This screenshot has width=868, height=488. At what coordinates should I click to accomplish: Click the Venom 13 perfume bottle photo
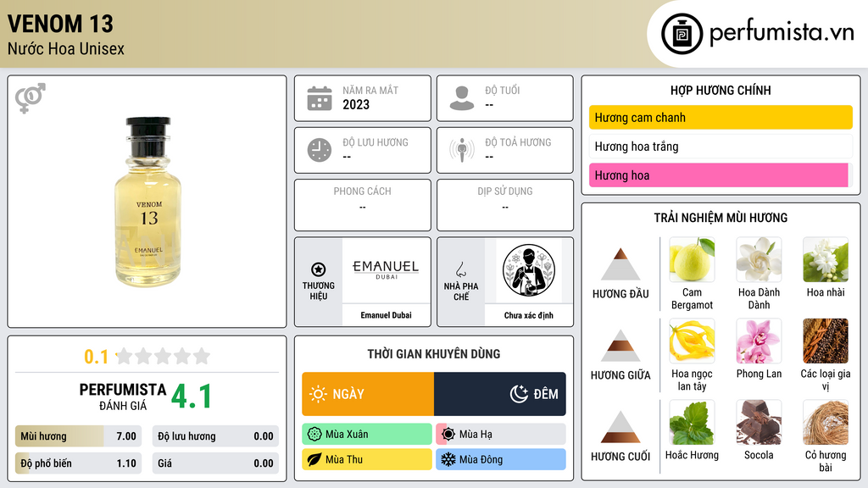(147, 202)
